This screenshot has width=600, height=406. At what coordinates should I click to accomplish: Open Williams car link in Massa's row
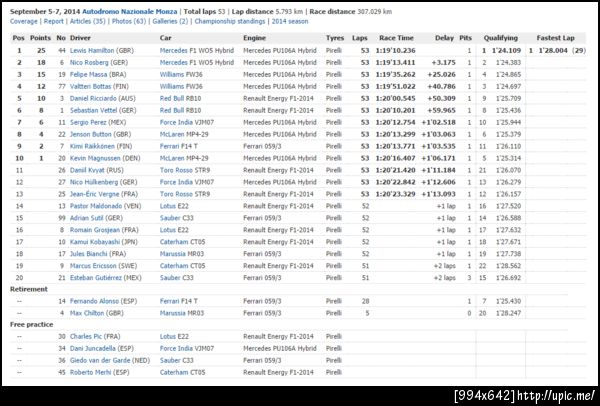click(172, 75)
